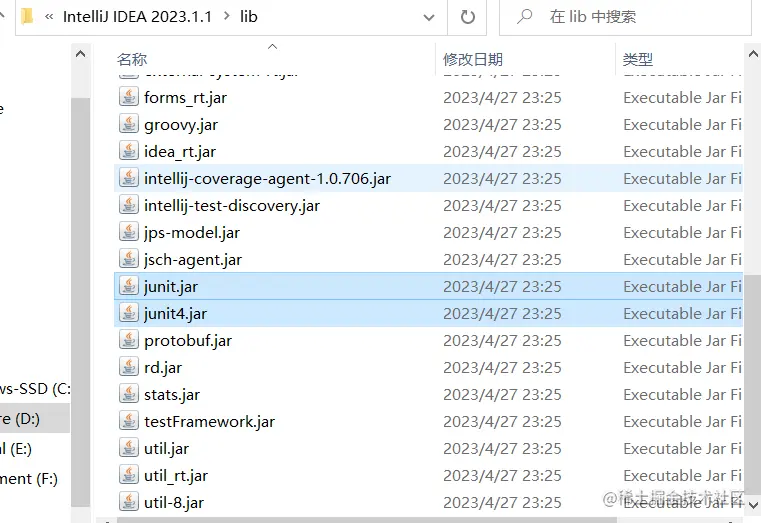
Task: Select file name util-8.jar
Action: point(174,503)
